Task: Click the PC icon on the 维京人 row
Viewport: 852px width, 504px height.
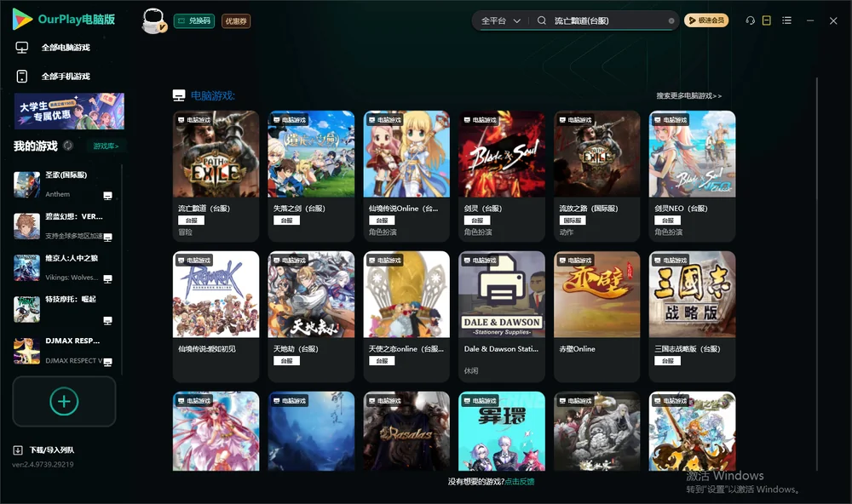Action: click(x=107, y=278)
